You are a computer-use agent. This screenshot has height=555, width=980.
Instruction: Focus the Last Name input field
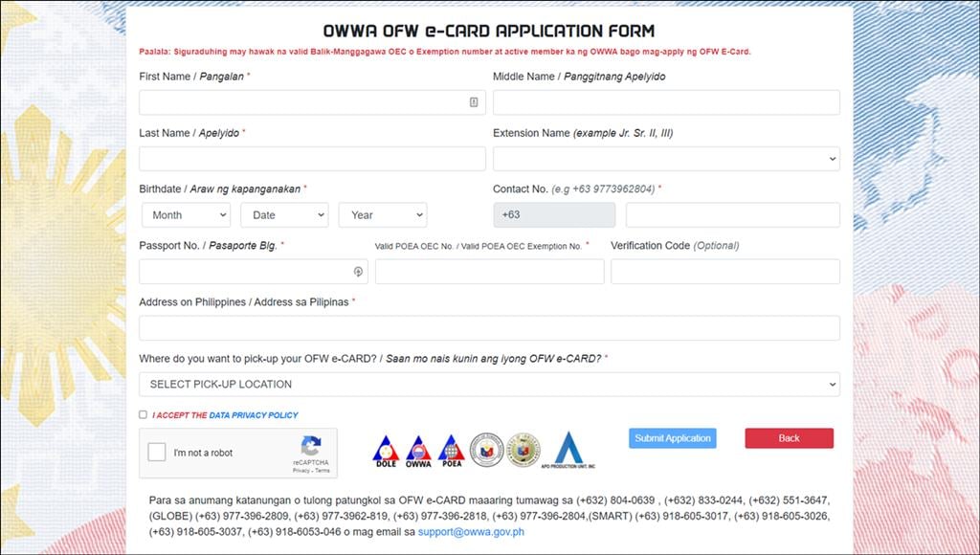coord(312,159)
